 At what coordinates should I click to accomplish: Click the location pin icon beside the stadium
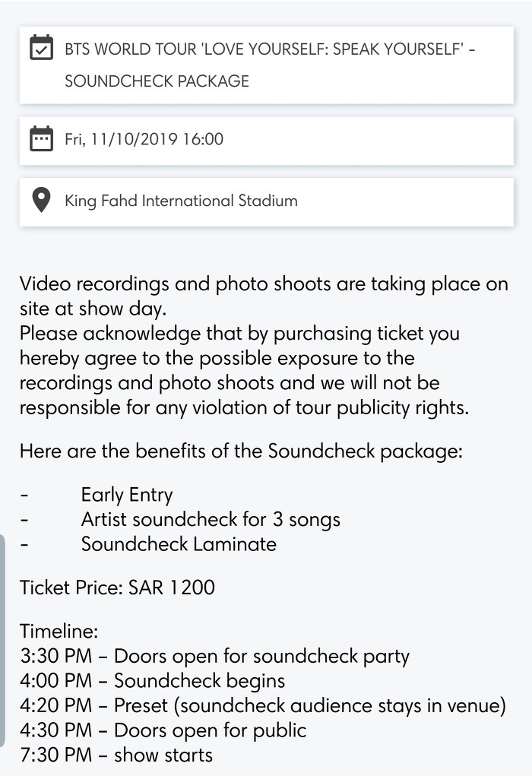(42, 200)
